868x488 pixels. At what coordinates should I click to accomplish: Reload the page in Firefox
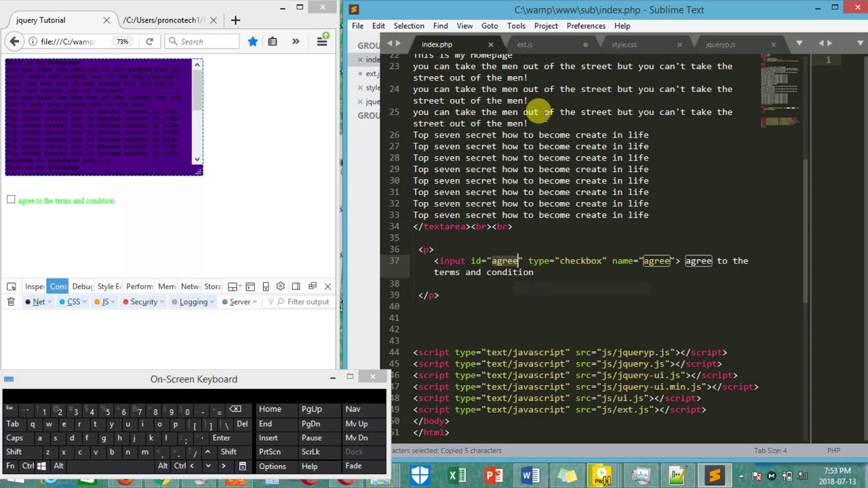tap(149, 41)
